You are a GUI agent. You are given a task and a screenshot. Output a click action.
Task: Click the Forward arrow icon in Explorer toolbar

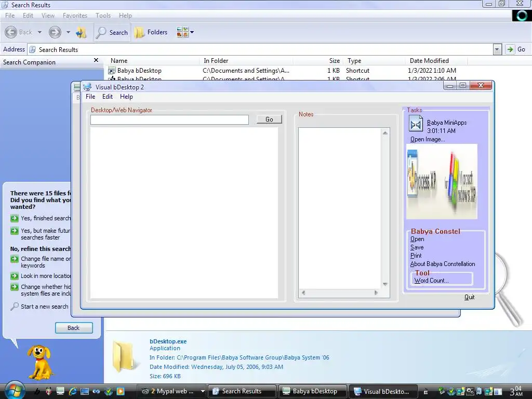pyautogui.click(x=55, y=32)
